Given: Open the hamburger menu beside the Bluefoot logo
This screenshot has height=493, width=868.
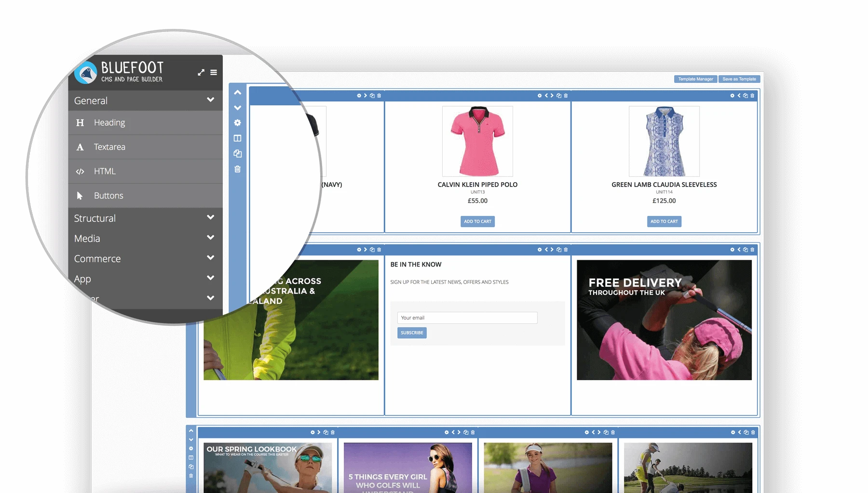Looking at the screenshot, I should coord(214,72).
